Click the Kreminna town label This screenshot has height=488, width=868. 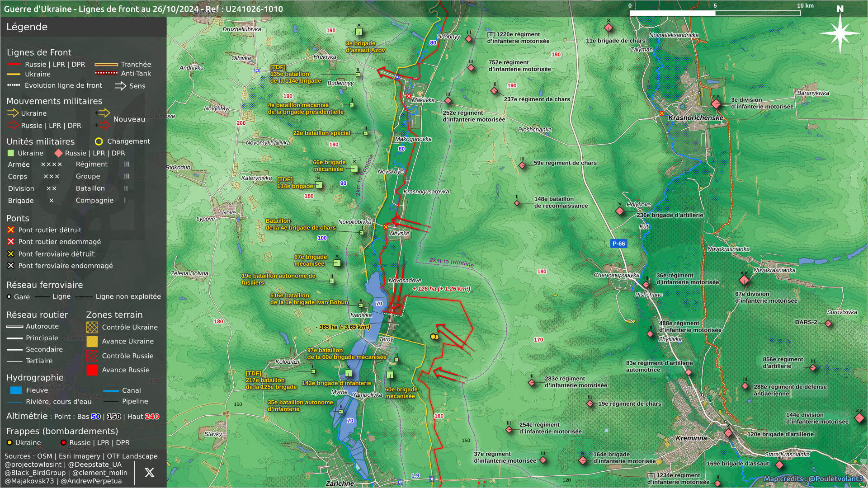click(691, 438)
